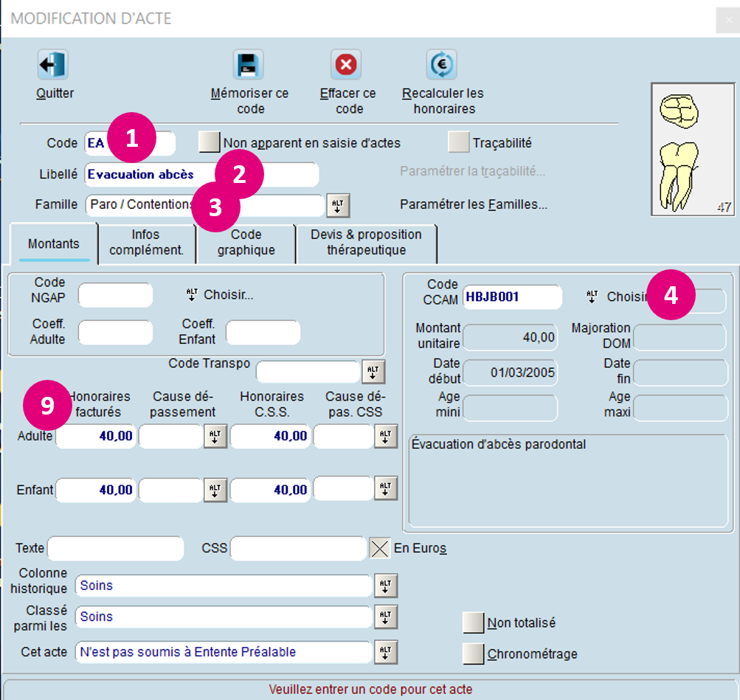Enable Non apparent en saisie d'actes

click(x=210, y=142)
